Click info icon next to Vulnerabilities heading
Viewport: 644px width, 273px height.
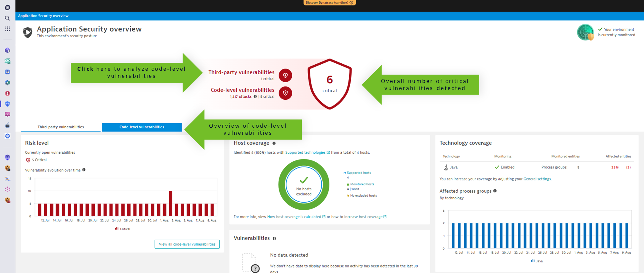(274, 239)
